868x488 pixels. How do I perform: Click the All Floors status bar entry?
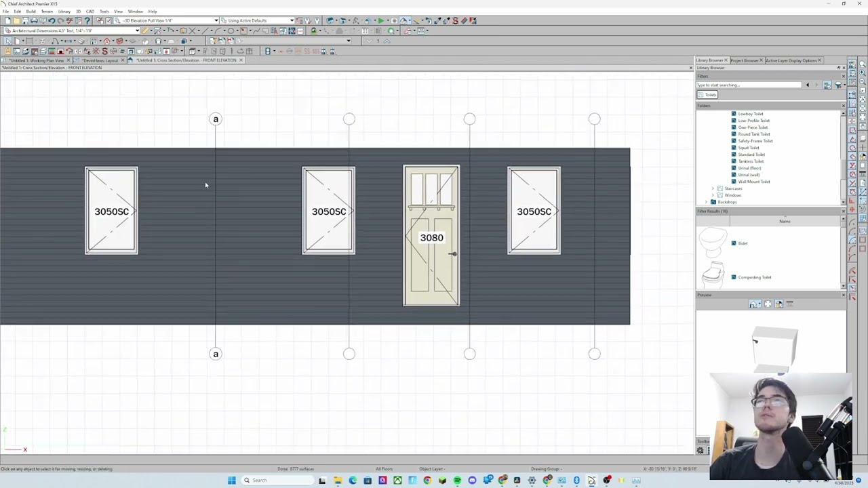pyautogui.click(x=384, y=469)
